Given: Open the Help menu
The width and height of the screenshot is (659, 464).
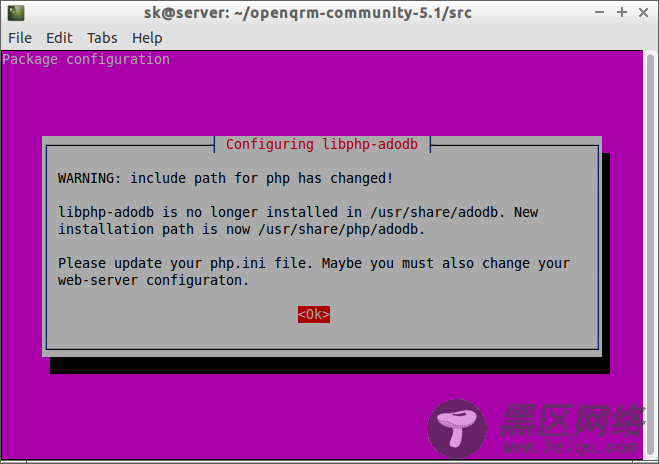Looking at the screenshot, I should (x=147, y=38).
